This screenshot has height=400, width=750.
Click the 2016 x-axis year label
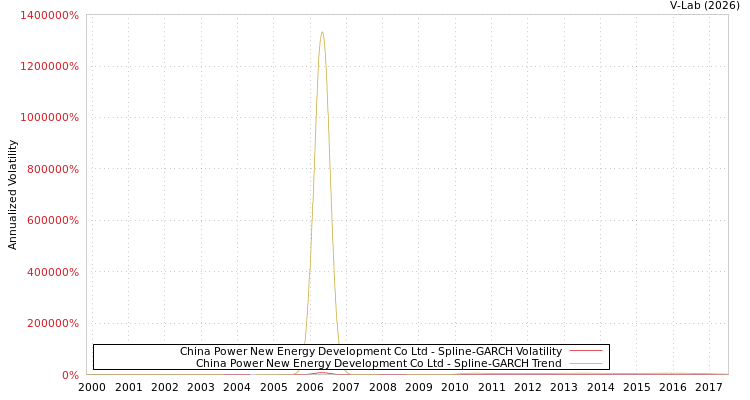pos(673,387)
